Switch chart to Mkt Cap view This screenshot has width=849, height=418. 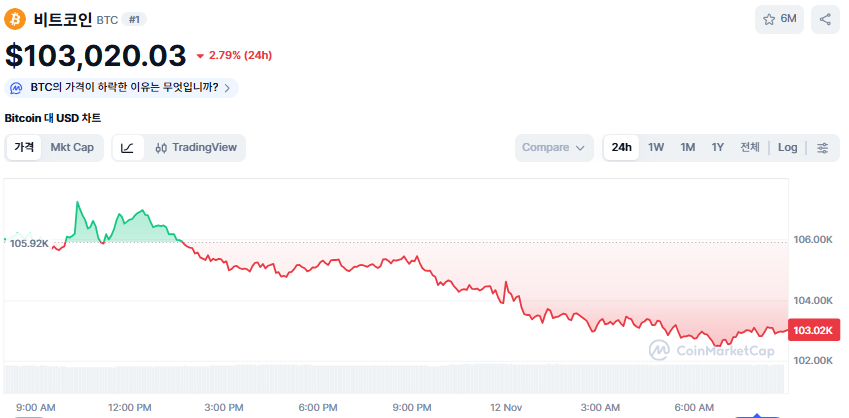[72, 148]
